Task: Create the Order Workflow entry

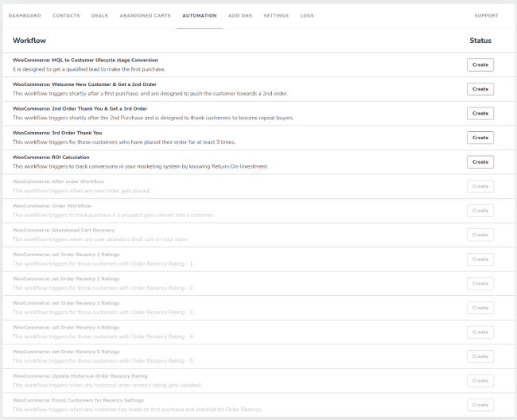Action: [x=480, y=211]
